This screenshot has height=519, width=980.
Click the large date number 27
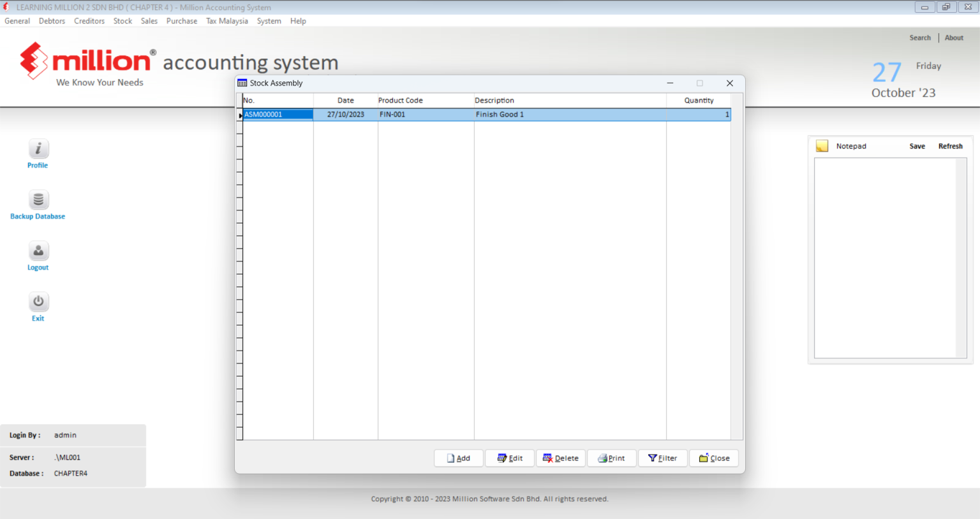[x=887, y=72]
